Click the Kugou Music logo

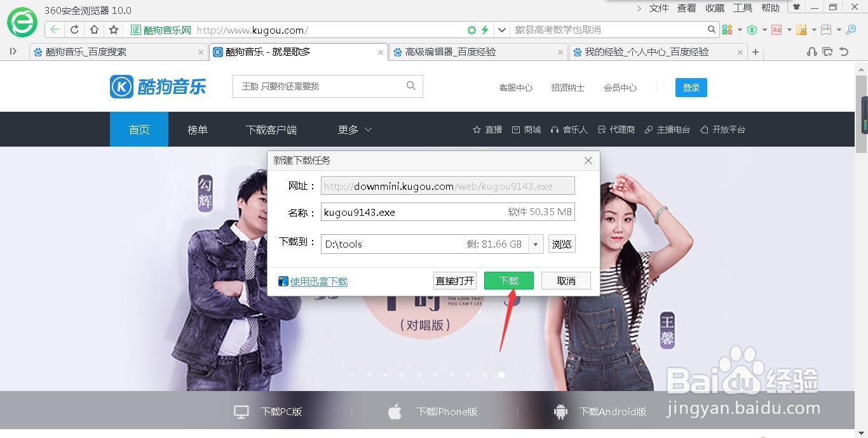tap(158, 86)
